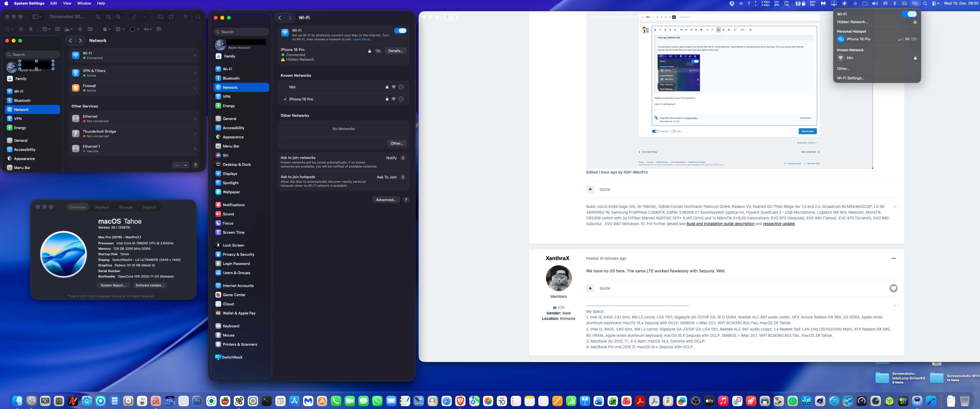Toggle Wi-Fi switch in menu bar popup
The height and width of the screenshot is (409, 980).
pos(909,14)
